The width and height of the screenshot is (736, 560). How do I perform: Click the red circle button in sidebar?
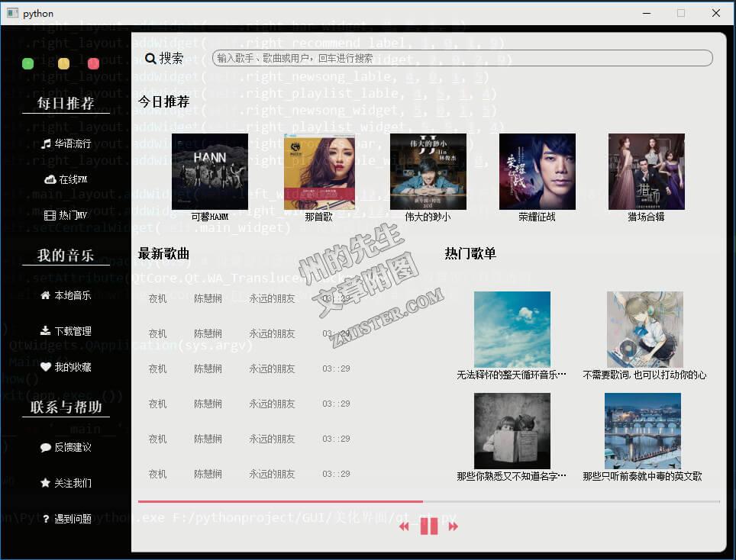tap(93, 63)
